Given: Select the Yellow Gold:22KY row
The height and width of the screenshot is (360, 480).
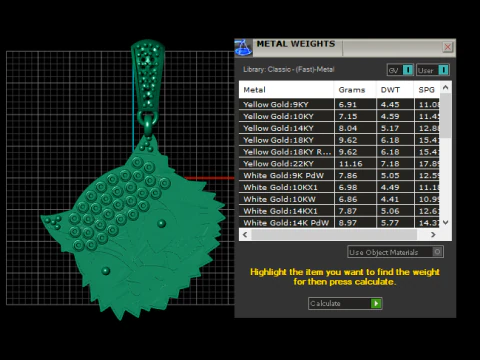Looking at the screenshot, I should (x=339, y=164).
